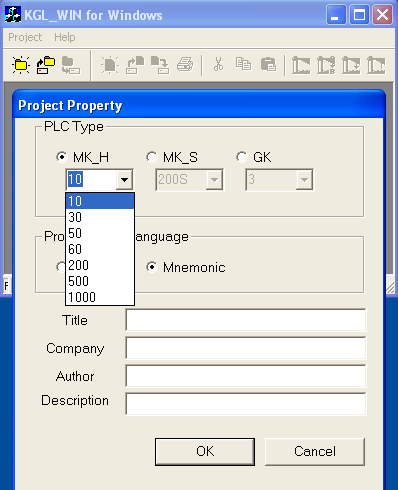Select the MK_S PLC type radio button
Screen dimensions: 398x490
coord(152,157)
